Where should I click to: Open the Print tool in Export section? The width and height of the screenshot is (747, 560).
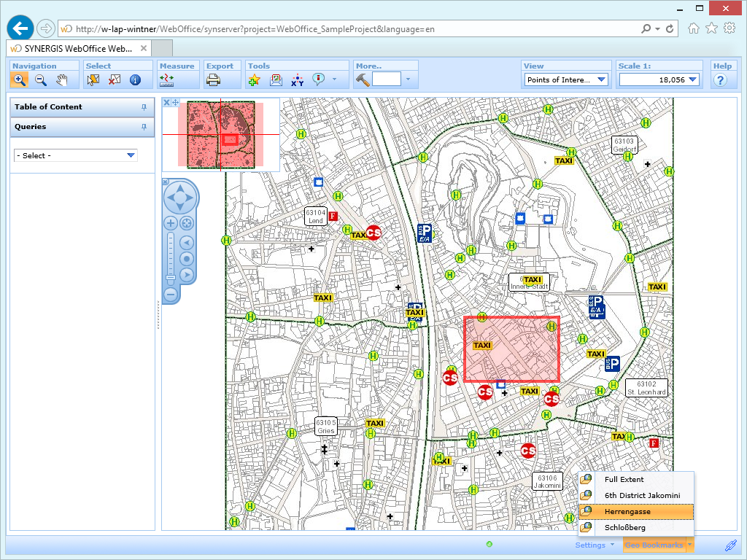click(214, 80)
